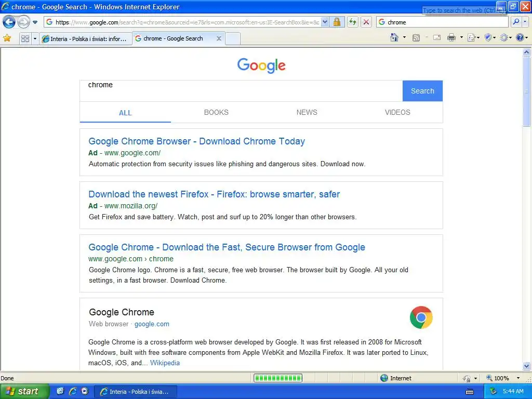532x399 pixels.
Task: Click the system tray icon beside clock
Action: [494, 392]
